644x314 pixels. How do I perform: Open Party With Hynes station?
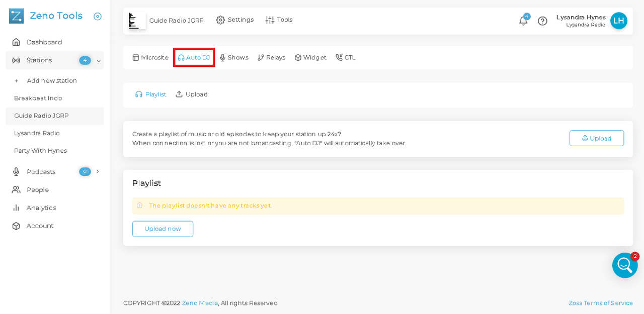coord(40,151)
